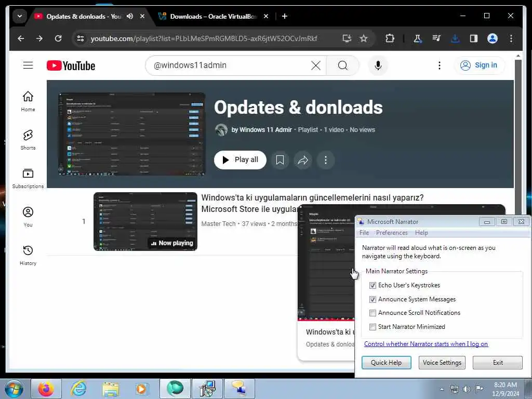Viewport: 532px width, 399px height.
Task: Open YouTube settings three-dot menu
Action: [x=440, y=65]
